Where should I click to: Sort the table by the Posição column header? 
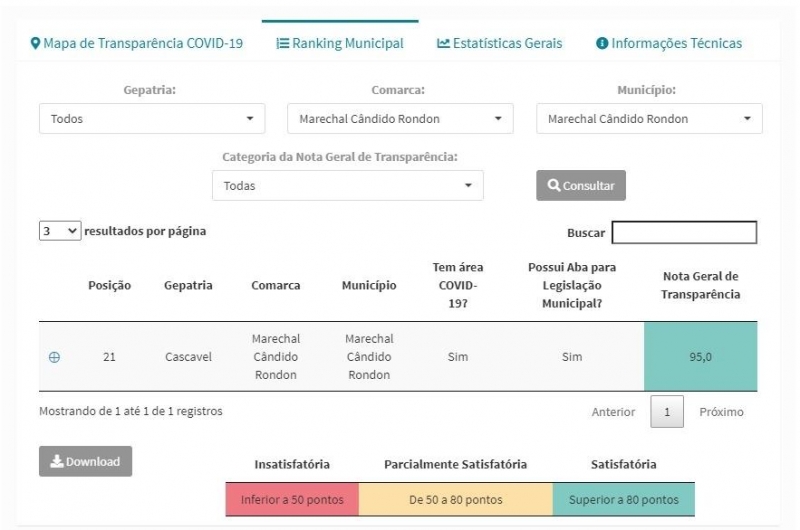(109, 286)
